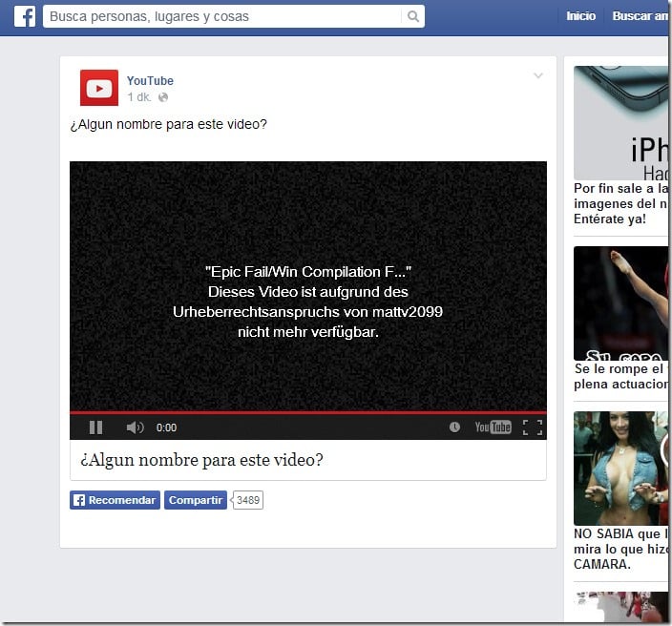Click the red video progress bar

pyautogui.click(x=308, y=412)
